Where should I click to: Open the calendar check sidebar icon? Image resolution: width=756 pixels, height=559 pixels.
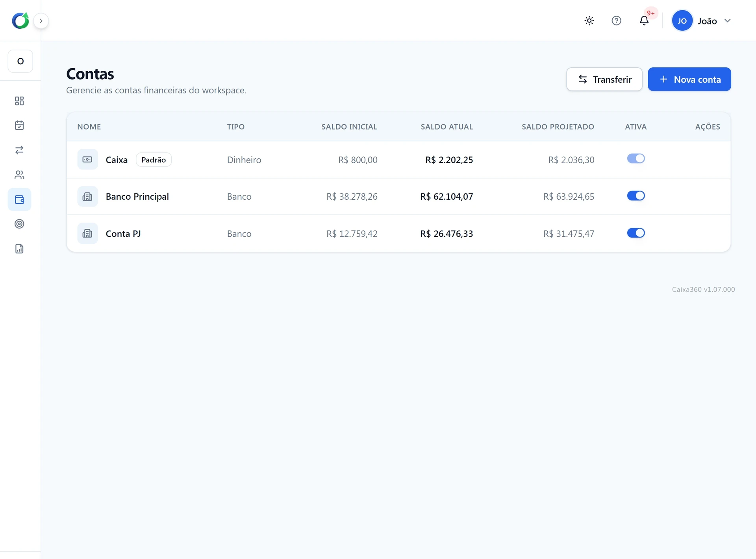point(19,125)
